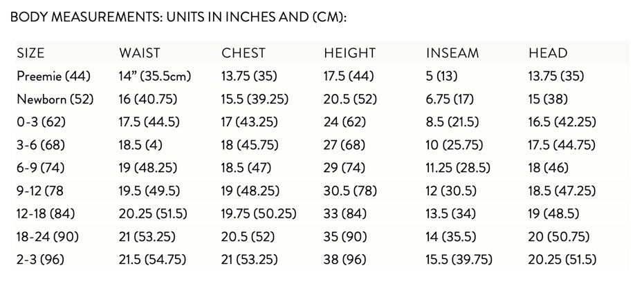This screenshot has width=644, height=288.
Task: Click the HEAD column header
Action: click(547, 53)
